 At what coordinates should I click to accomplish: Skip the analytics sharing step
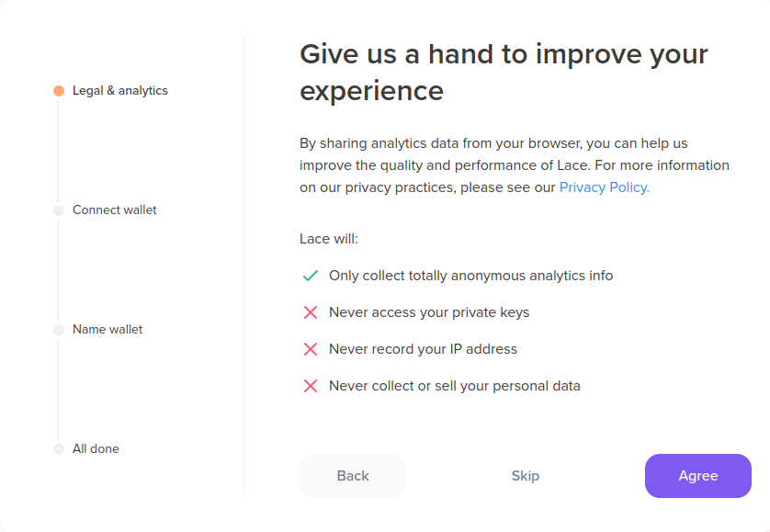[526, 476]
